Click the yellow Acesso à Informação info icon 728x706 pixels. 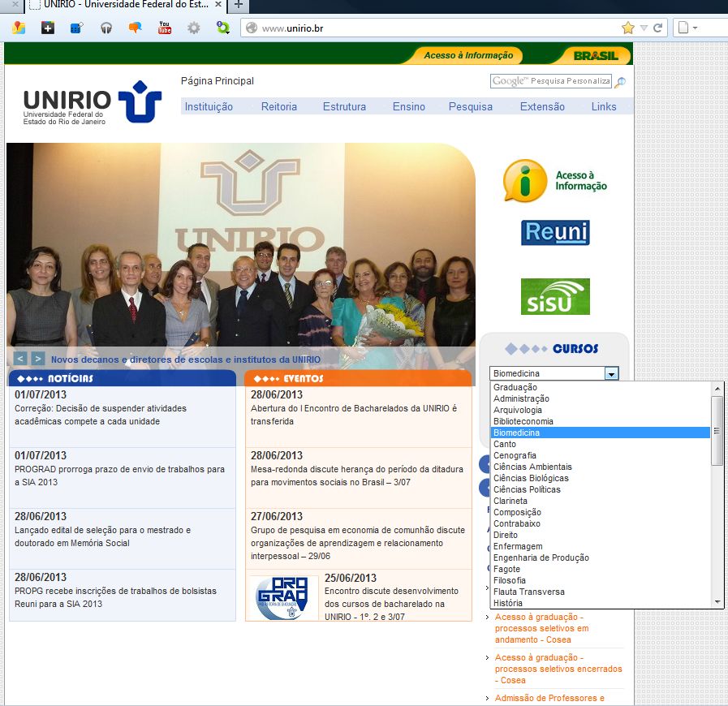click(x=525, y=181)
